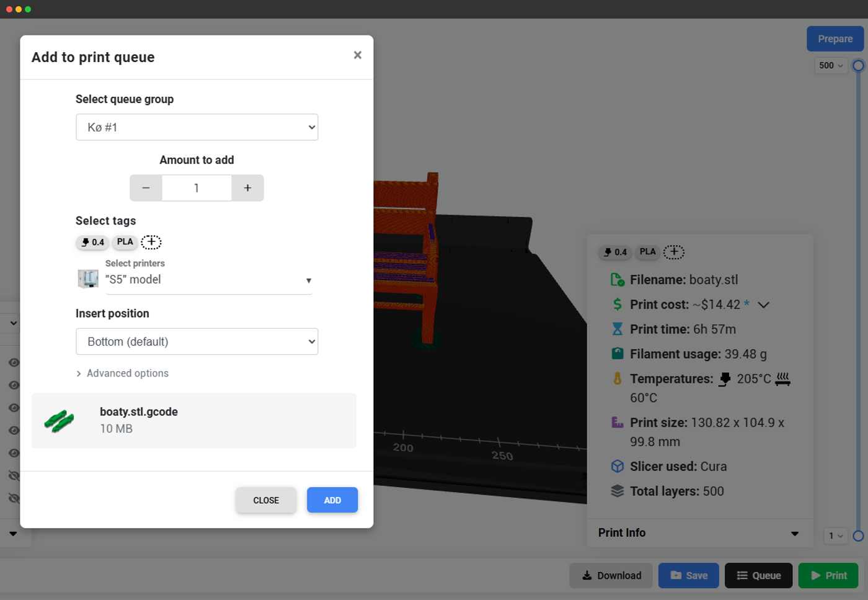Click the Filament usage scale icon

pos(618,354)
